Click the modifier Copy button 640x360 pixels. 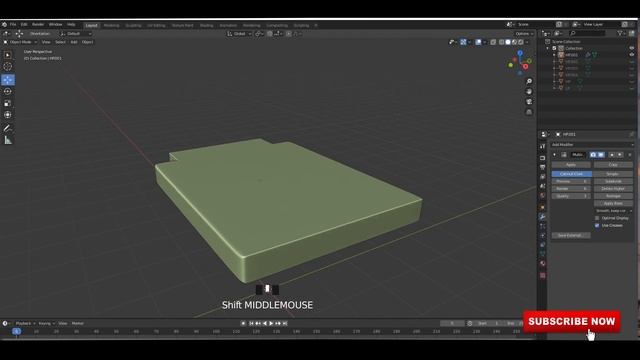[613, 165]
